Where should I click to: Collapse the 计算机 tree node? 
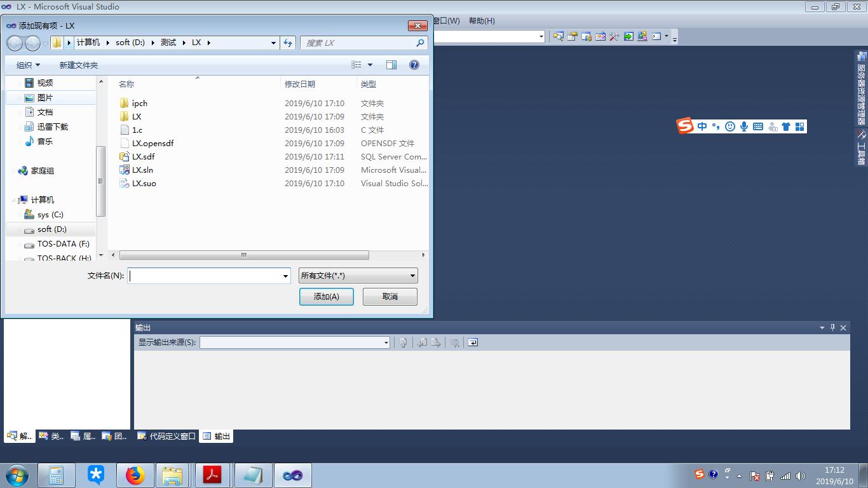pyautogui.click(x=13, y=200)
